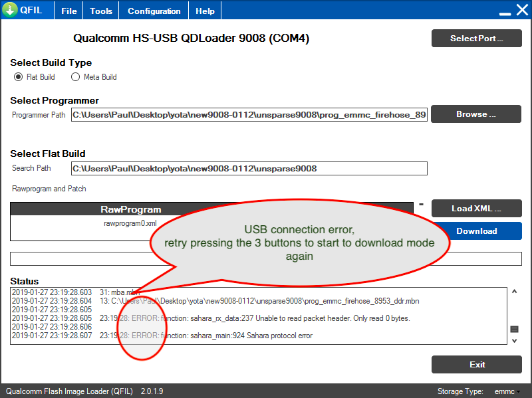Click the Qualcomm HS-USB QDLoader 9008 (COM4) port title
532x398 pixels.
coord(192,38)
